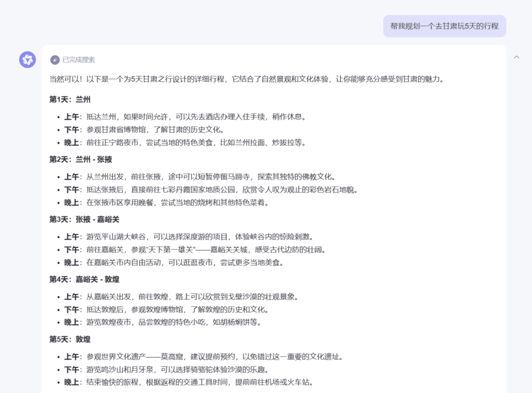Click the line about 七彩丹霞国家地质公园
Screen dimensions: 532x393
(211, 190)
